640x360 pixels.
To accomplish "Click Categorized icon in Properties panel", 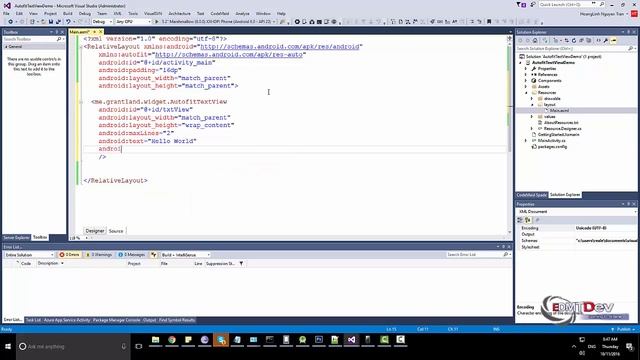I will (520, 220).
